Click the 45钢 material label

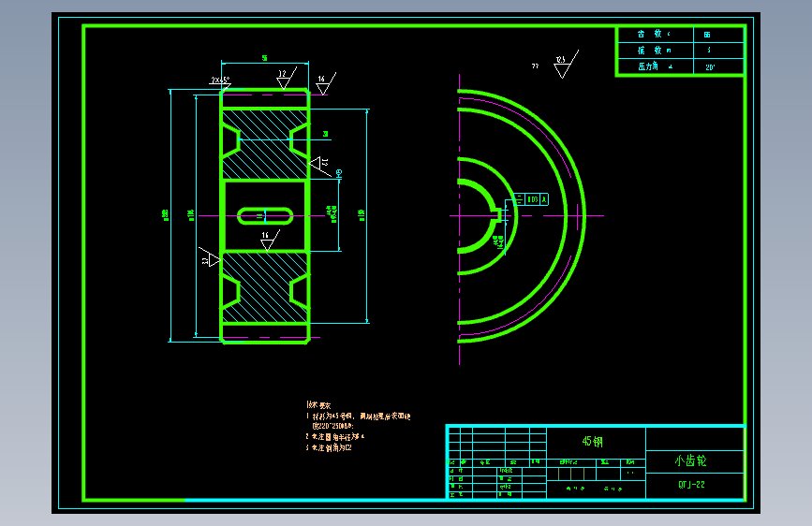(593, 441)
